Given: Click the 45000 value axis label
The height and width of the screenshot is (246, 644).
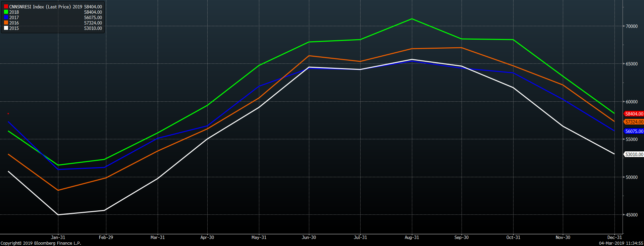Looking at the screenshot, I should (632, 215).
